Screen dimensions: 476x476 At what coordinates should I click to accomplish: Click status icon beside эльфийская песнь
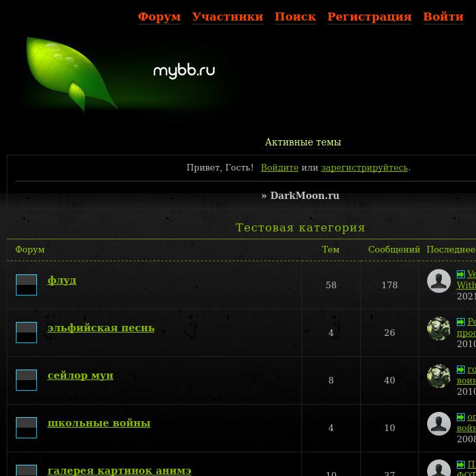(x=26, y=333)
